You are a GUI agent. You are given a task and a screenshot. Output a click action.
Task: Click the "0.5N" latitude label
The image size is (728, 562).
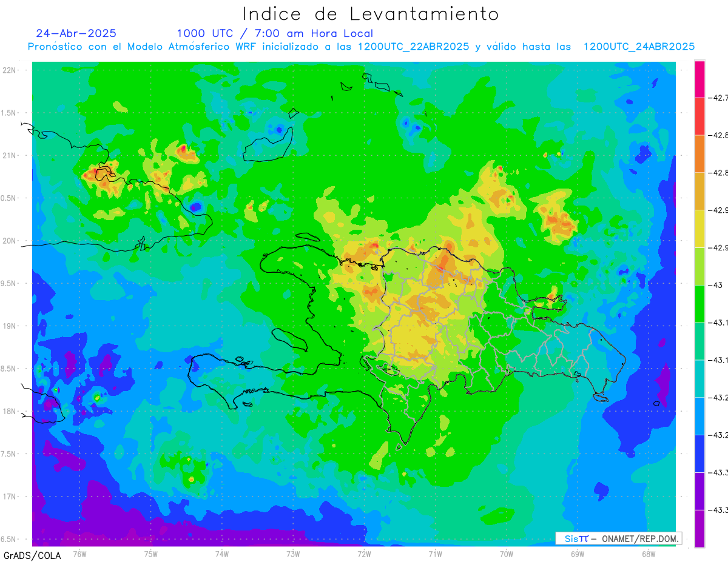(9, 198)
